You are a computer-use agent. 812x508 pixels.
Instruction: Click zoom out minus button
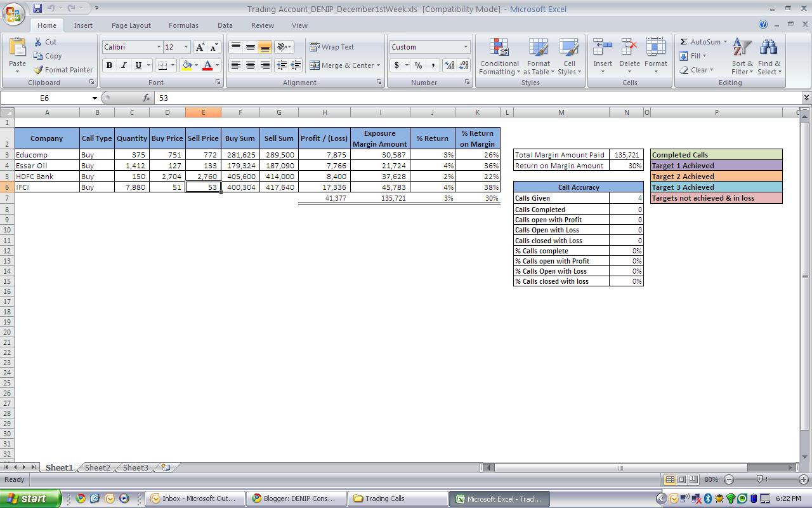coord(729,479)
